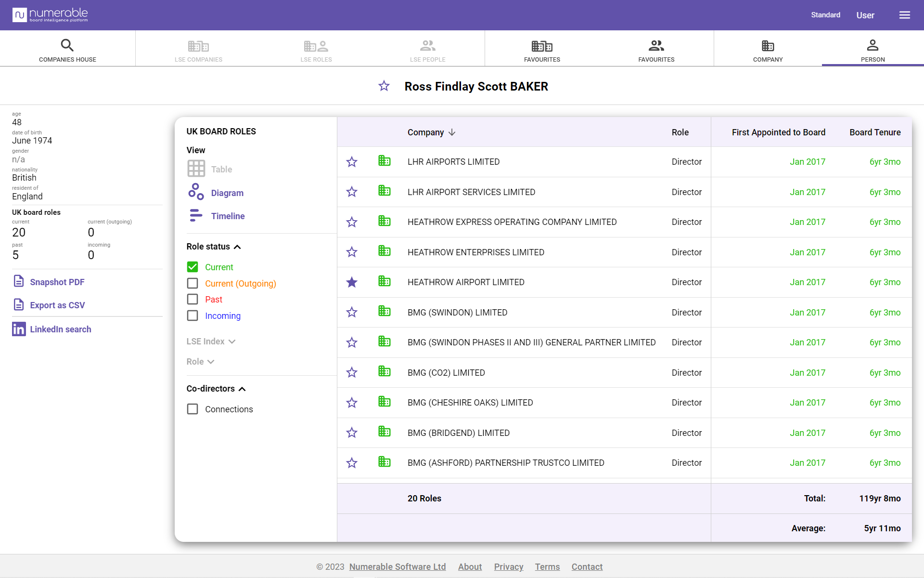Star BMG (ASHFORD) PARTNERSHIP TRUSTCO row
This screenshot has width=924, height=578.
352,463
